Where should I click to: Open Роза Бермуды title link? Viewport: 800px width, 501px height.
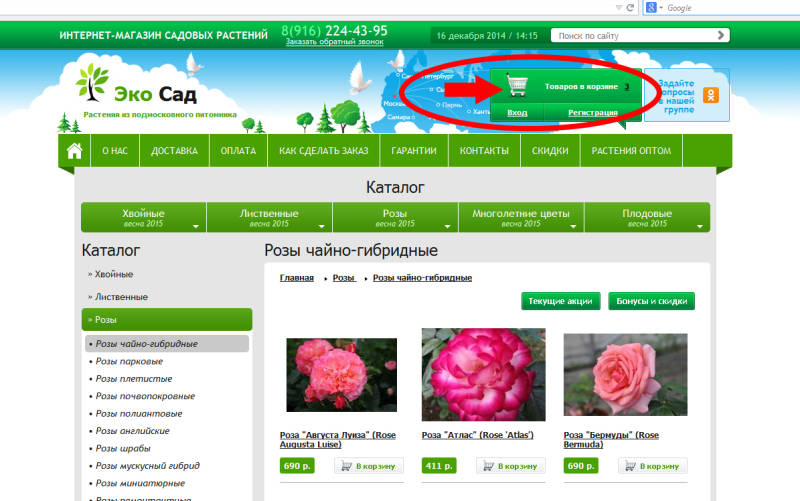(x=611, y=440)
